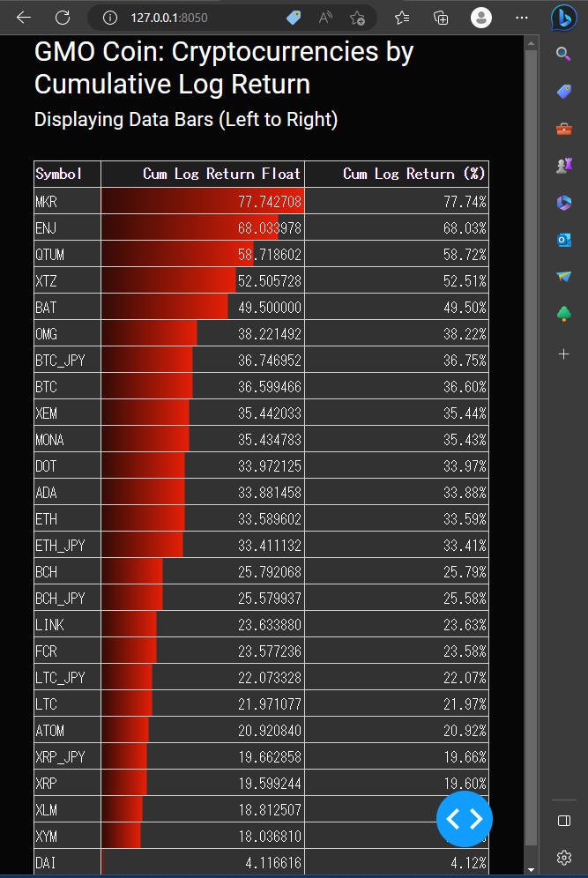Select the ETH_JPY symbol cell

67,545
